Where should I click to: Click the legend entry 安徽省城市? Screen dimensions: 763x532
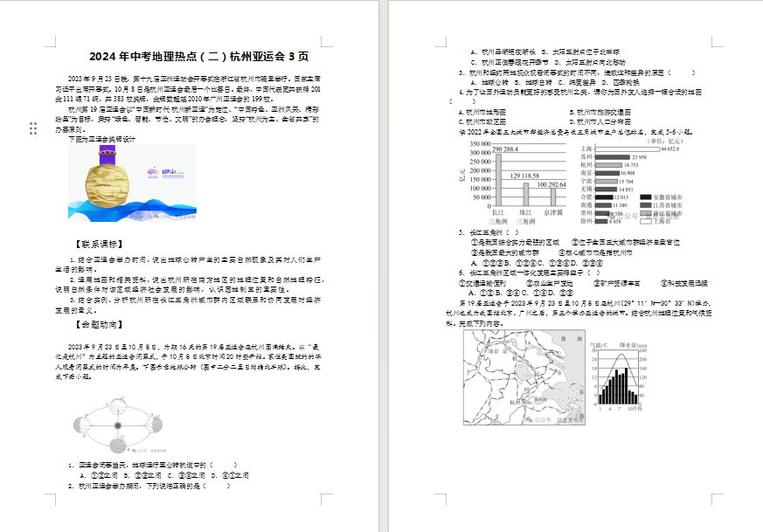click(x=662, y=197)
